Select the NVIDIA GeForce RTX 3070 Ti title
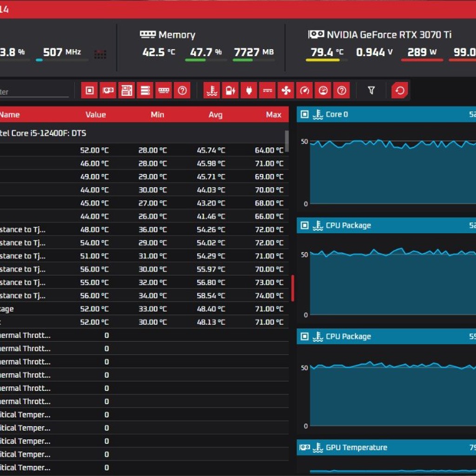Screen dimensions: 476x476 (x=389, y=34)
